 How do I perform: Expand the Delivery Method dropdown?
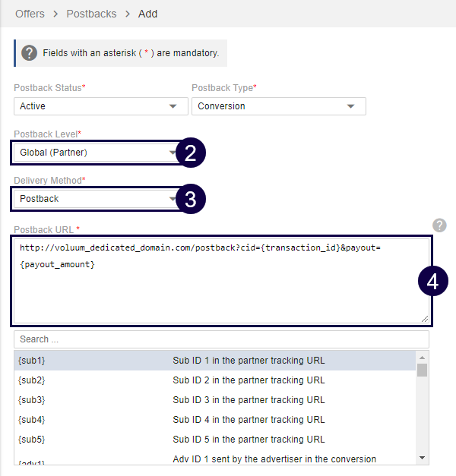click(95, 199)
